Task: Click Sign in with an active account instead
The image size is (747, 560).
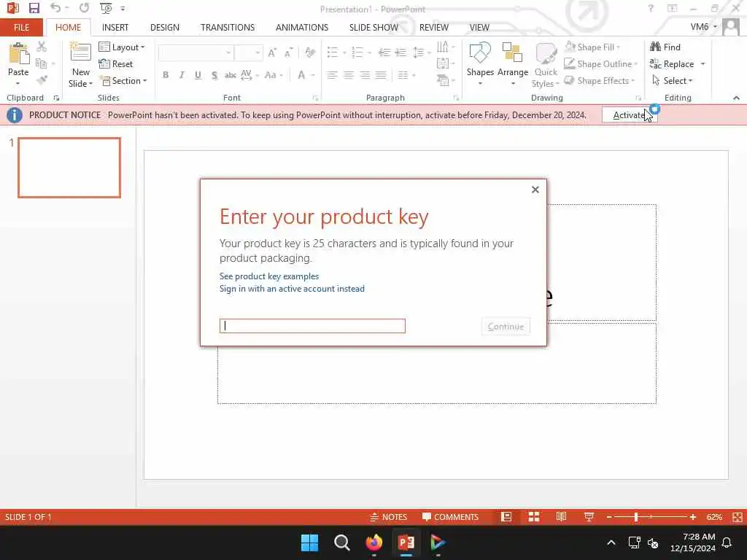Action: point(292,289)
